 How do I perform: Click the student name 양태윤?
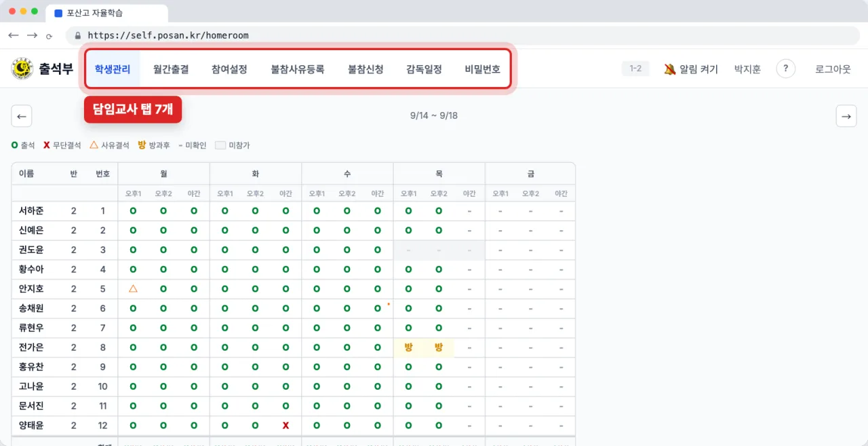click(x=31, y=426)
